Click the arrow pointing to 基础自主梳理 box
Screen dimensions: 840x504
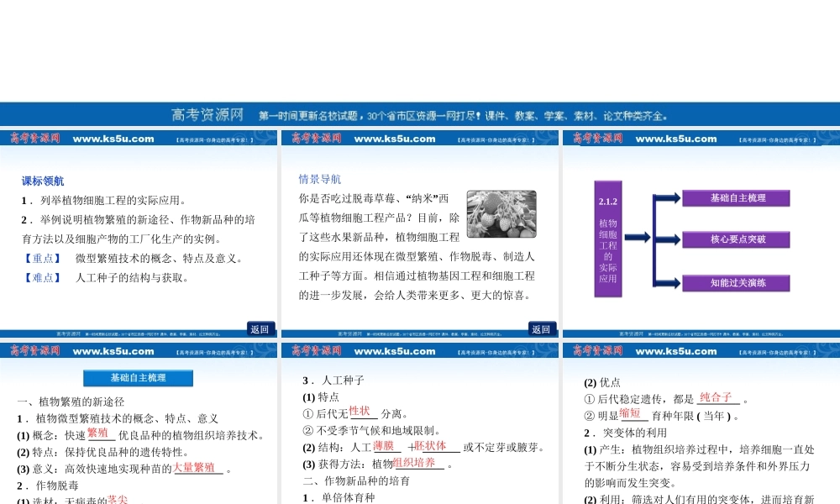click(668, 198)
